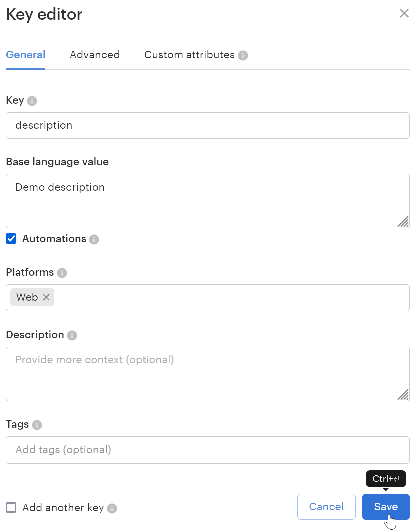Remove the Web platform tag
416x532 pixels.
[x=46, y=297]
